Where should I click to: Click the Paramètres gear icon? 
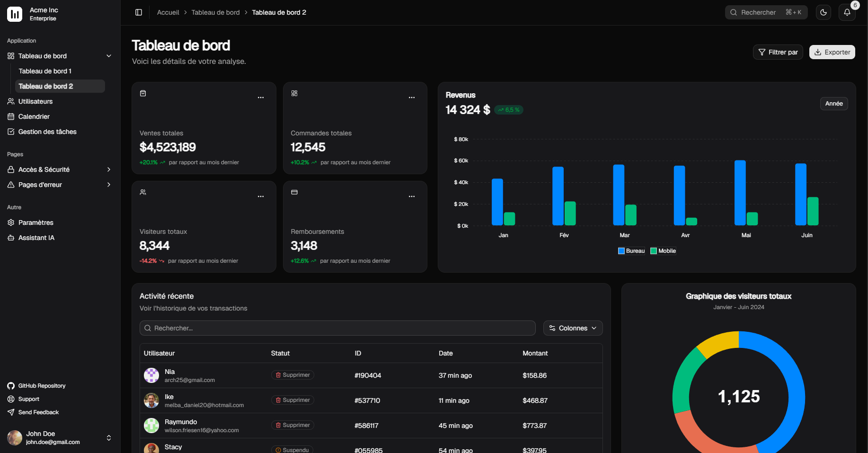click(11, 222)
